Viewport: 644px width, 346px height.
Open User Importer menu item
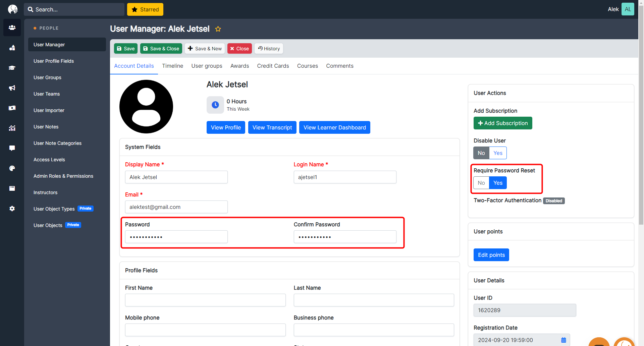[x=67, y=110]
